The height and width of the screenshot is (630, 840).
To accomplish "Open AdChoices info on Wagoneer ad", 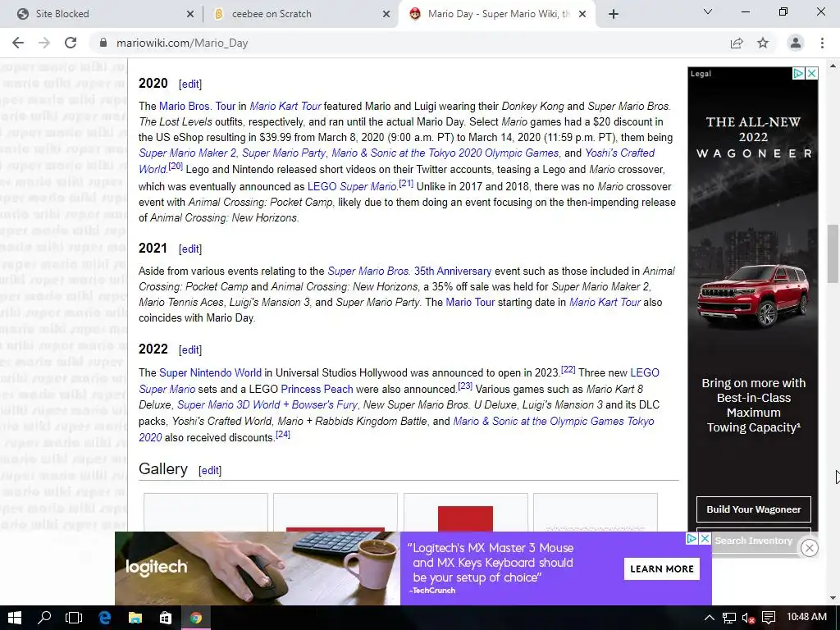I will 798,73.
